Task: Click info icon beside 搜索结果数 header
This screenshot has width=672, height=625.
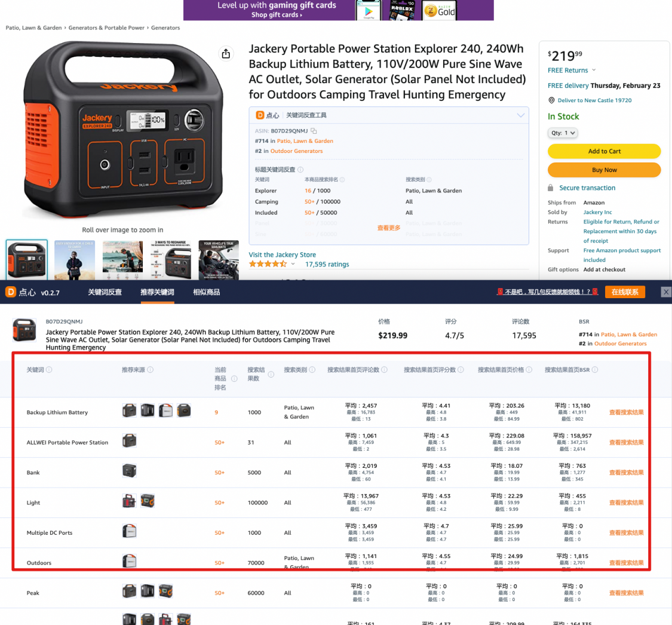Action: [271, 374]
